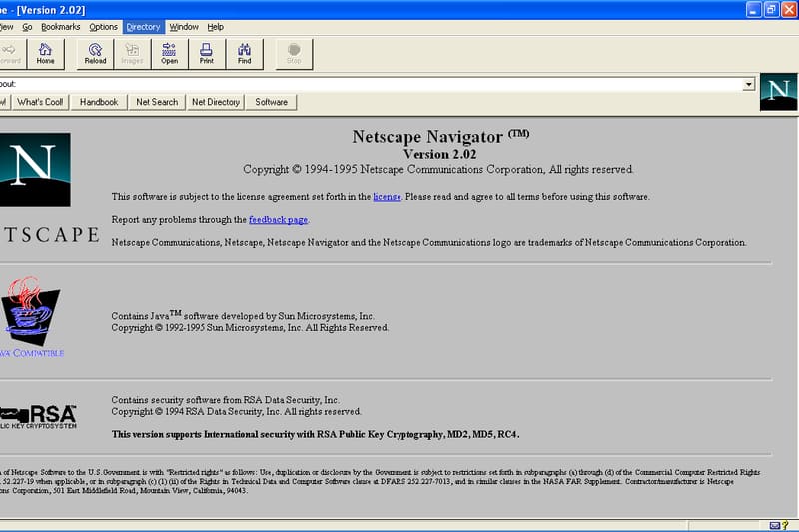The height and width of the screenshot is (532, 799).
Task: Click the bold International security support line
Action: [316, 435]
